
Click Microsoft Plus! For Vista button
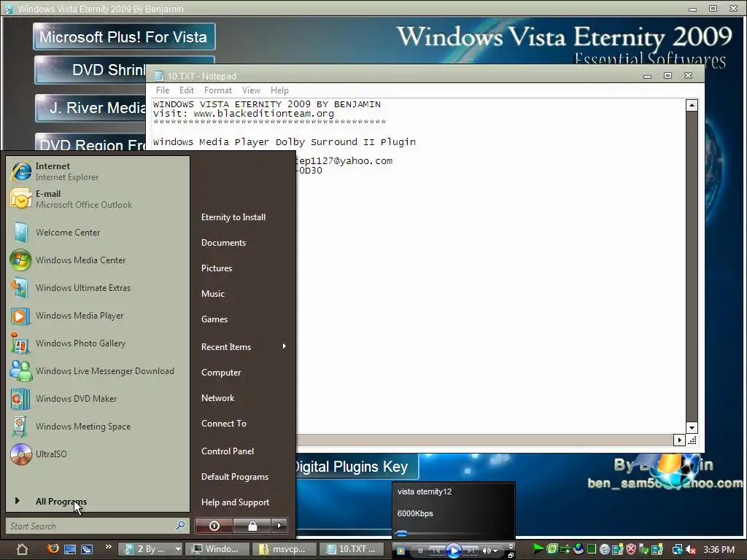click(124, 36)
